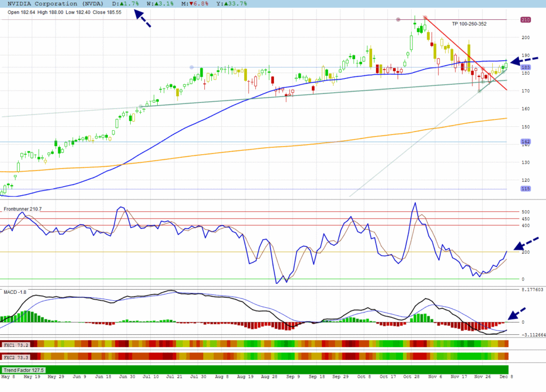
Task: Select the 142 support level tag
Action: point(525,141)
